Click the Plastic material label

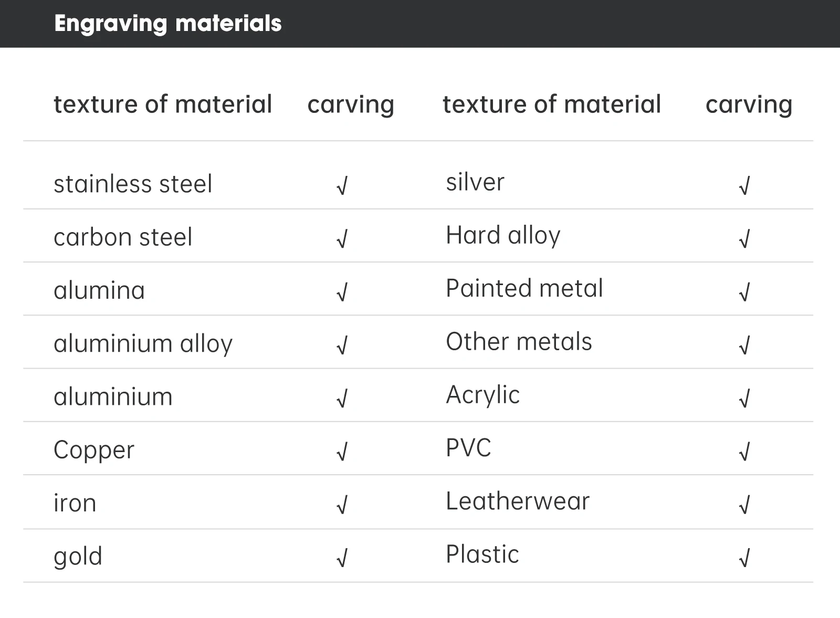point(482,554)
